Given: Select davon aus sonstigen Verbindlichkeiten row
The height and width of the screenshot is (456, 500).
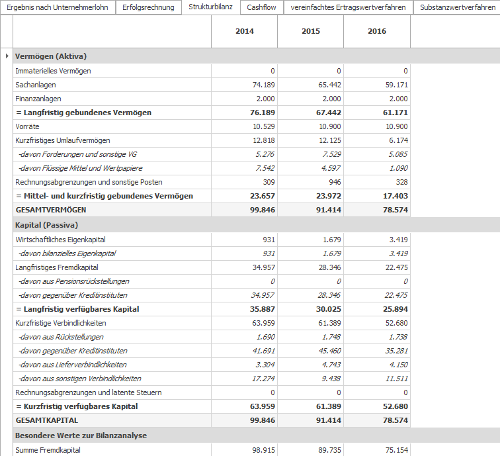Looking at the screenshot, I should click(x=80, y=379).
